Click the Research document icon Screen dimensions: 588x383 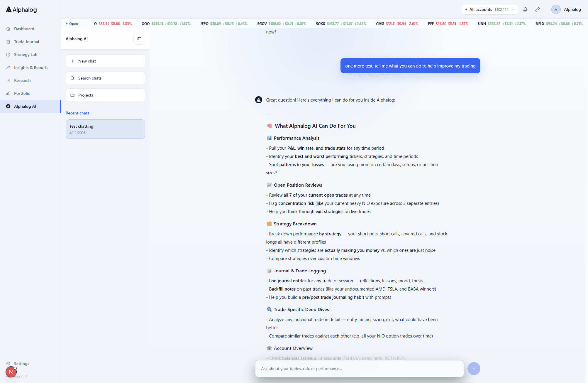pyautogui.click(x=8, y=80)
